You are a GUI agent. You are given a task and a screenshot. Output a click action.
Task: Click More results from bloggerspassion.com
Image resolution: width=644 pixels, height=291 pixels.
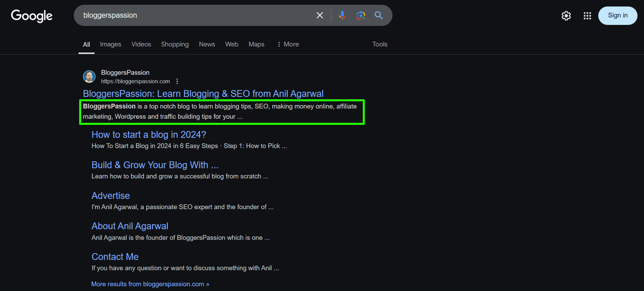click(150, 284)
